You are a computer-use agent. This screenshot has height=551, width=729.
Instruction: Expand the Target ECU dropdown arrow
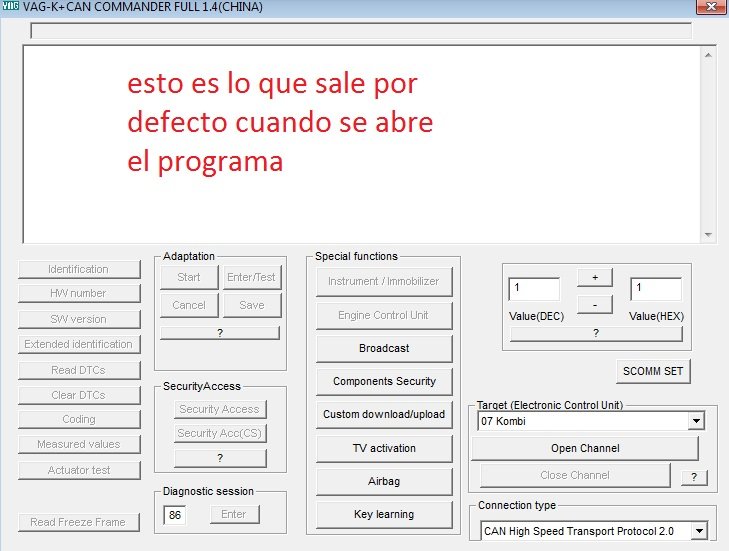click(x=696, y=421)
